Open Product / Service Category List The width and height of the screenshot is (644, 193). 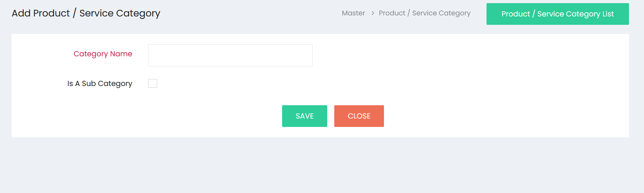click(x=558, y=14)
